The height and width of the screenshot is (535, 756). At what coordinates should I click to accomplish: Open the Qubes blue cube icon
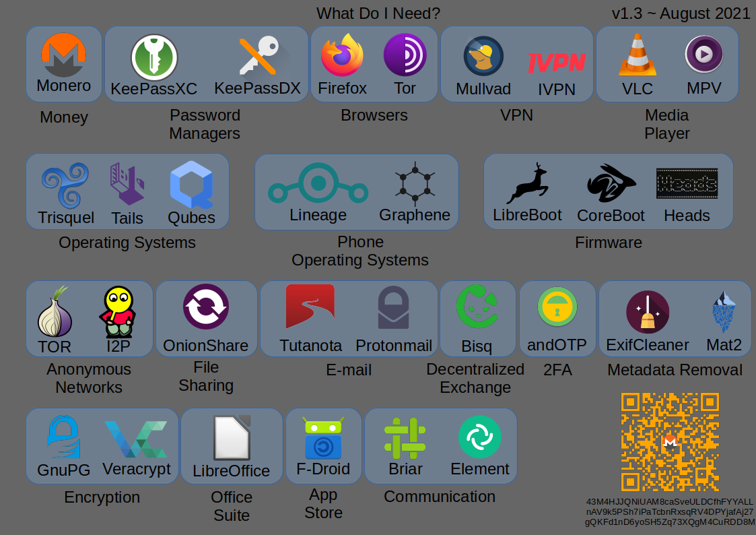click(x=191, y=185)
